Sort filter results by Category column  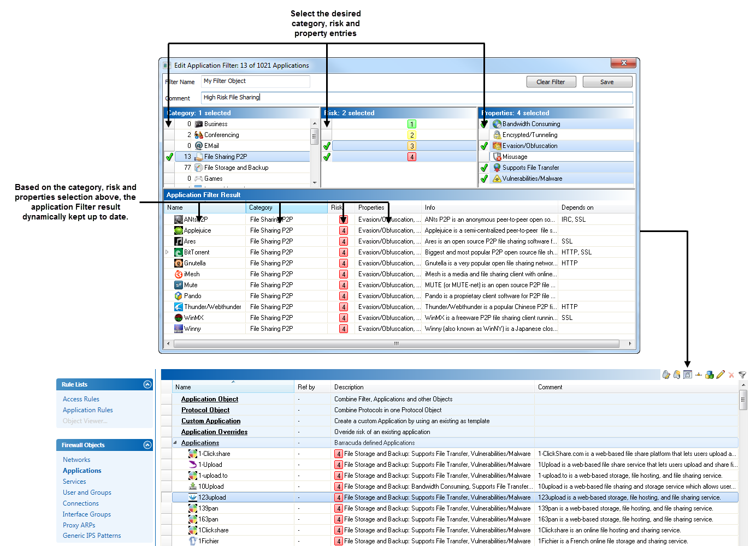286,207
